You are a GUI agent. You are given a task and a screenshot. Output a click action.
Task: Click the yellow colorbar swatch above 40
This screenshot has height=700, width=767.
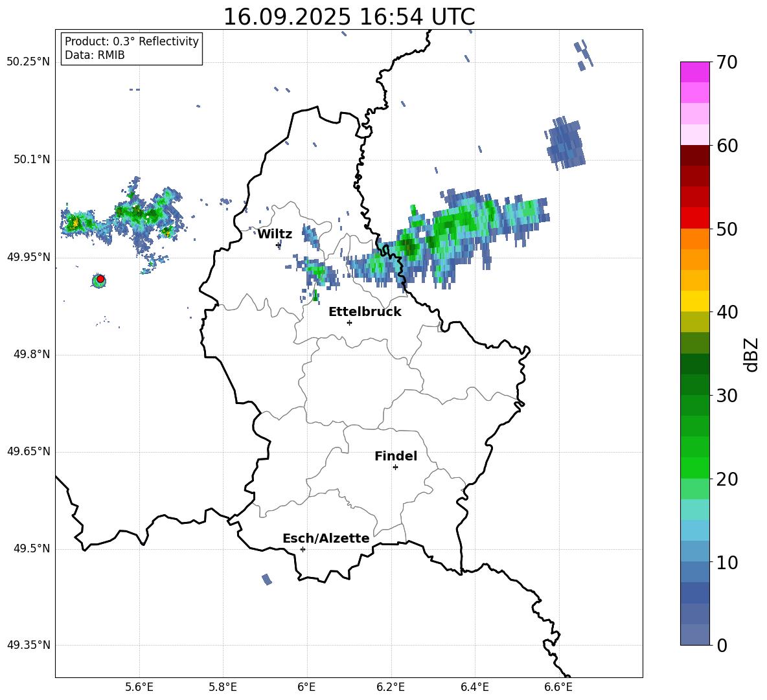pos(694,302)
